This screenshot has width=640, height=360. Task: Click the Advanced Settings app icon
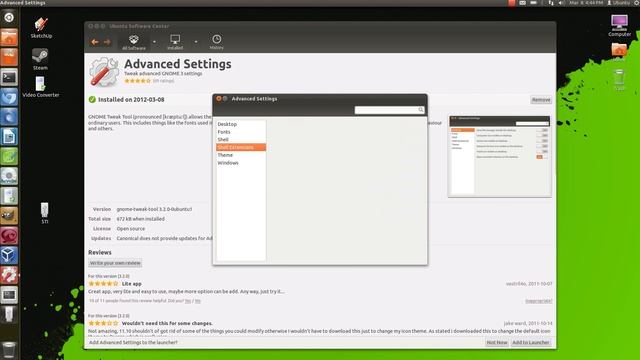tap(104, 72)
